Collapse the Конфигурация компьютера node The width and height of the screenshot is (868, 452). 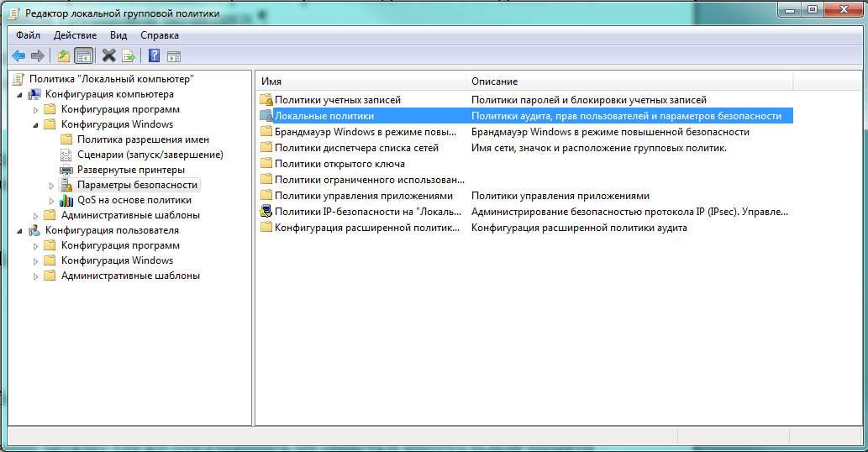19,94
